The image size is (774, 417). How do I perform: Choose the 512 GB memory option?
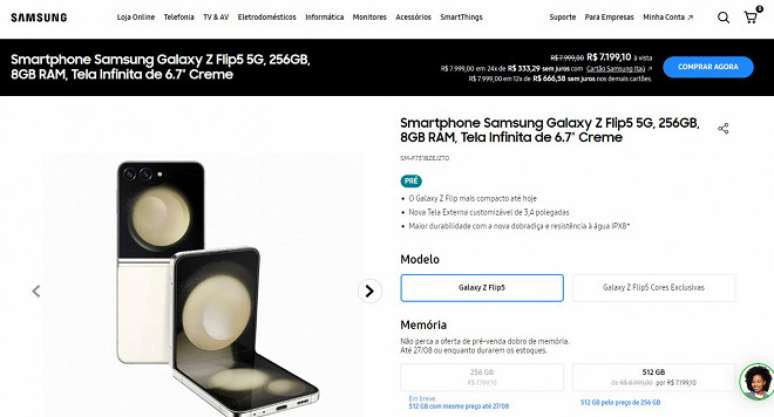(654, 377)
